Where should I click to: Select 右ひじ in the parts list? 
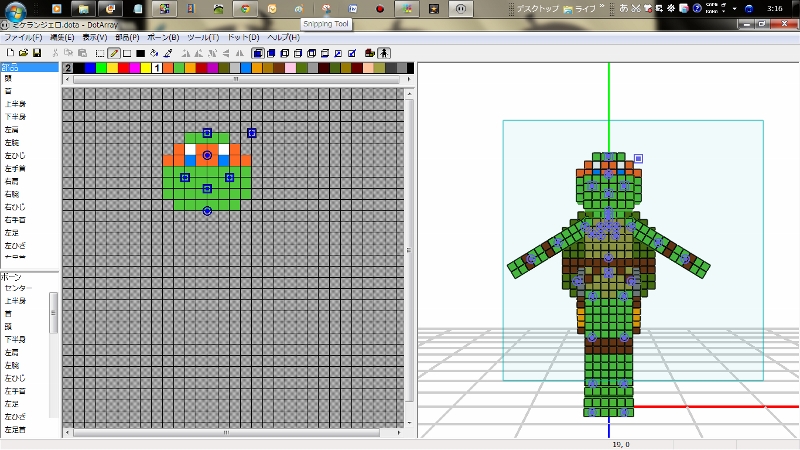[15, 207]
